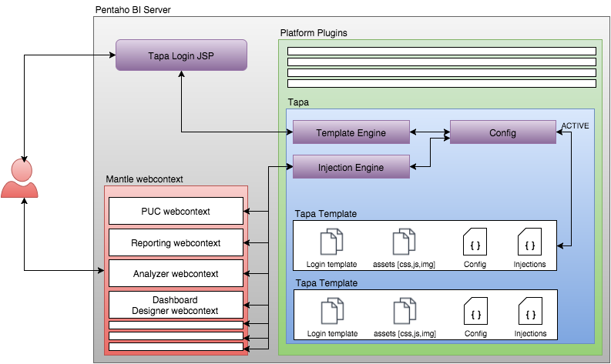The height and width of the screenshot is (364, 611).
Task: Click Injections file icon in first Tapa Template
Action: [x=529, y=242]
